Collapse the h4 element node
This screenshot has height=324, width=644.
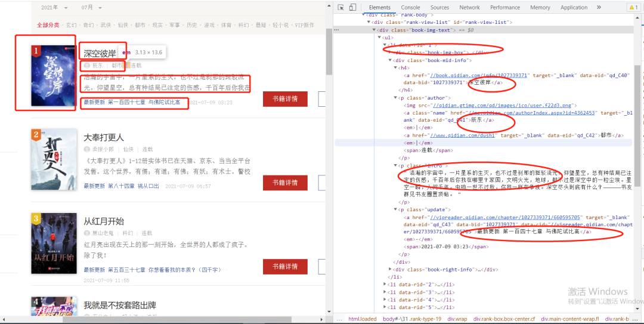[395, 67]
